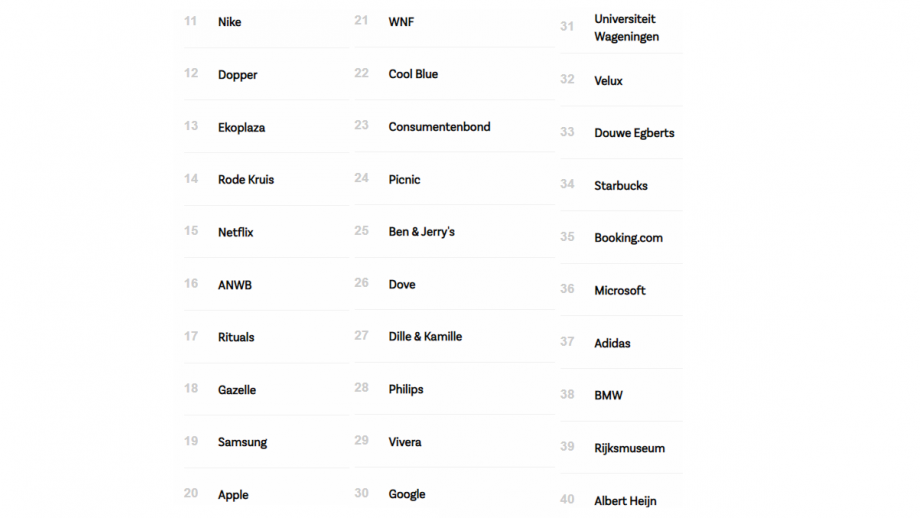The width and height of the screenshot is (920, 518).
Task: Click the Philips brand entry
Action: pyautogui.click(x=405, y=390)
